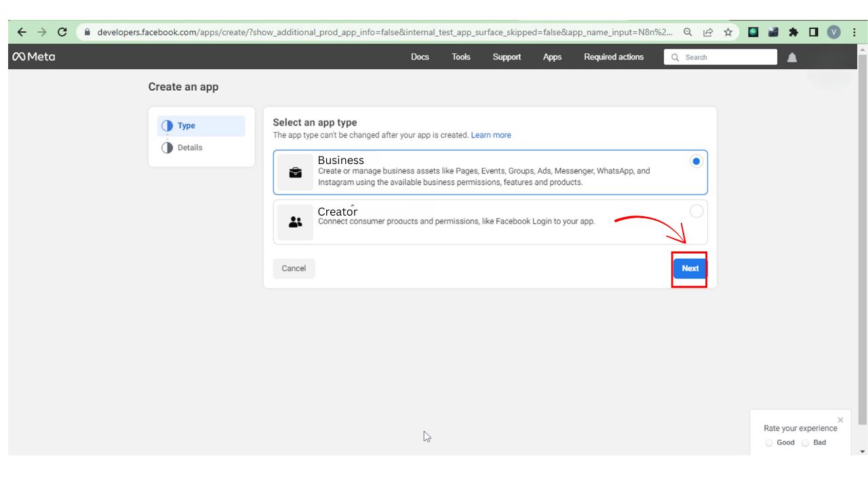
Task: Select the Business app type radio button
Action: point(696,161)
